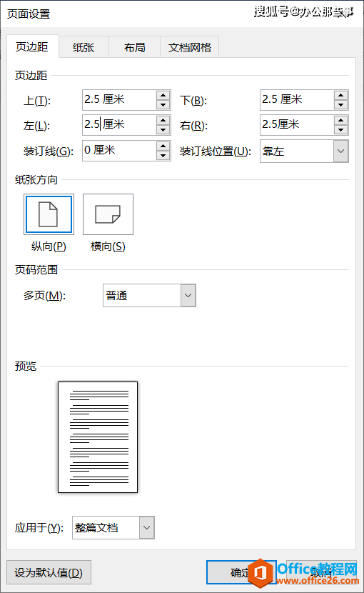Switch to the 纸张 tab
The image size is (364, 593).
84,47
